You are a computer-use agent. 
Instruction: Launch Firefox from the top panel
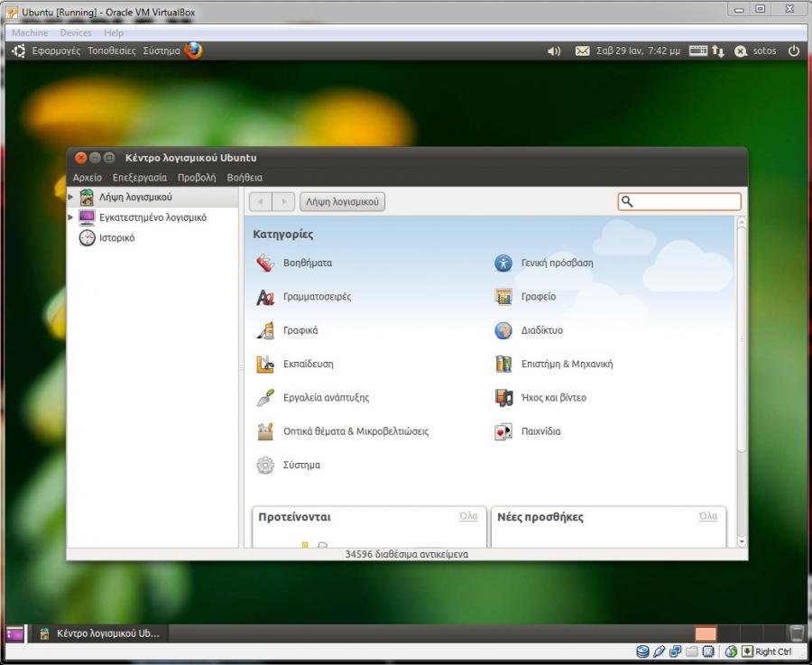193,51
